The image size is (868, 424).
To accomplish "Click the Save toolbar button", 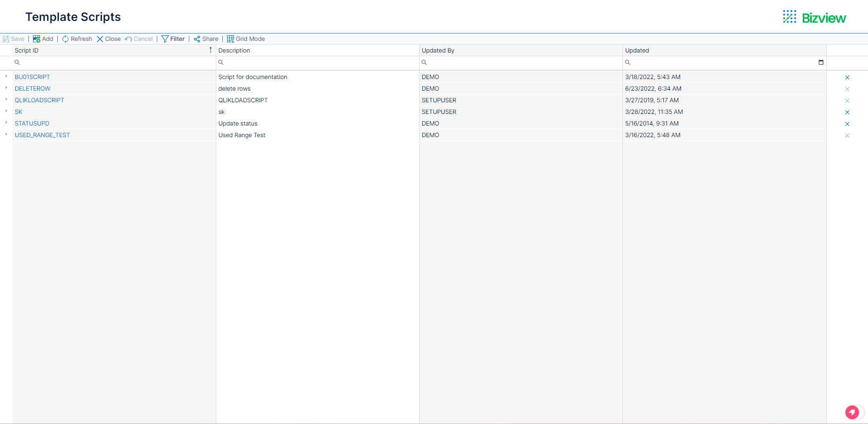I will (x=13, y=39).
